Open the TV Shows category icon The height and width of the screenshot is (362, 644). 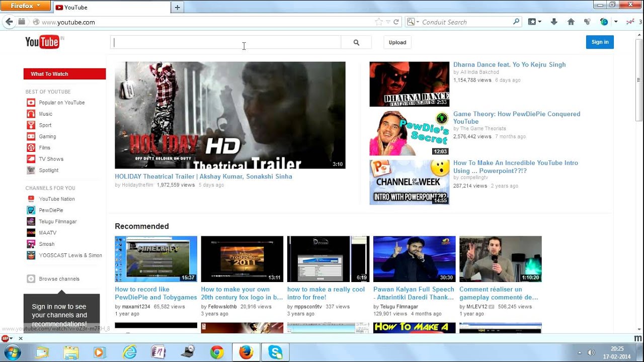click(x=31, y=159)
